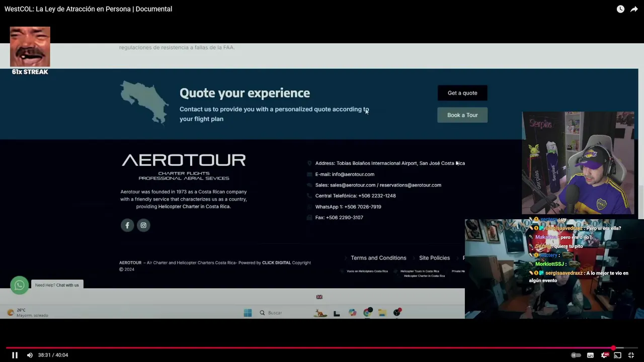Open Chrome from the taskbar
644x362 pixels.
point(367,313)
